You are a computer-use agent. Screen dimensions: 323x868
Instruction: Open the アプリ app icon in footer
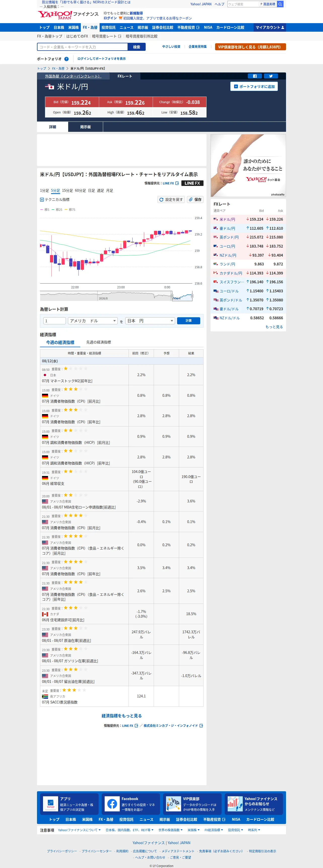point(51,804)
